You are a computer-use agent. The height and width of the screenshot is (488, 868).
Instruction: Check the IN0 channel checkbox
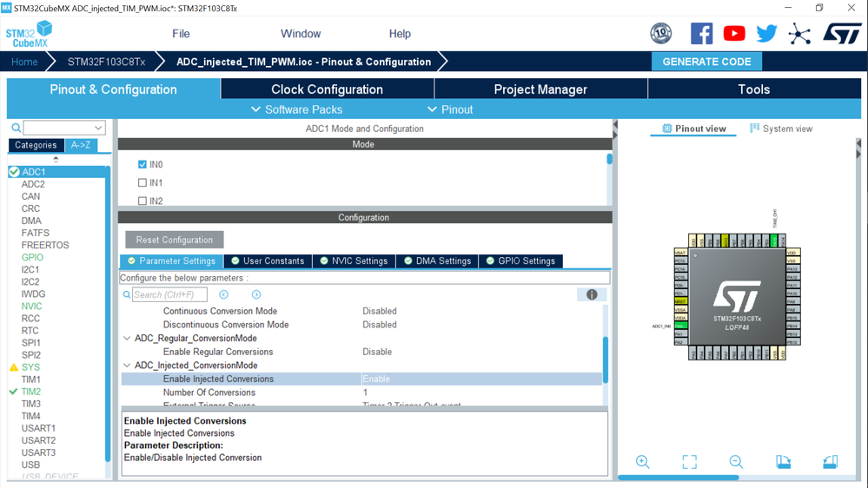click(x=142, y=164)
